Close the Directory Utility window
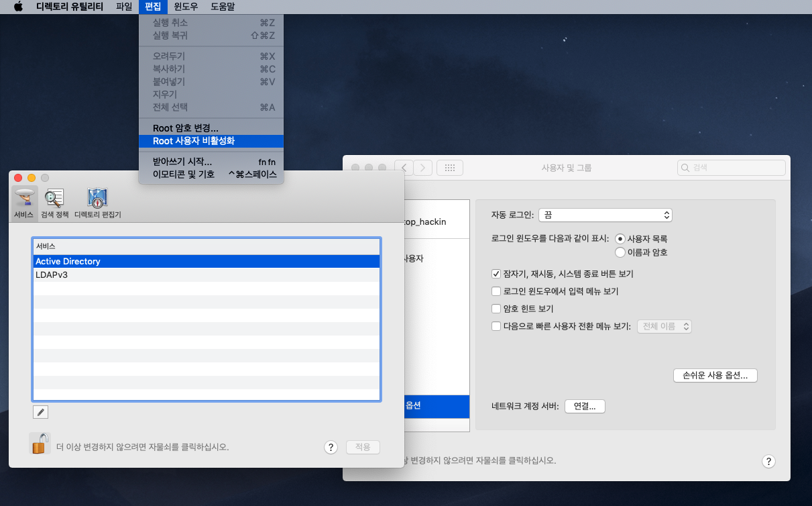 [x=18, y=178]
